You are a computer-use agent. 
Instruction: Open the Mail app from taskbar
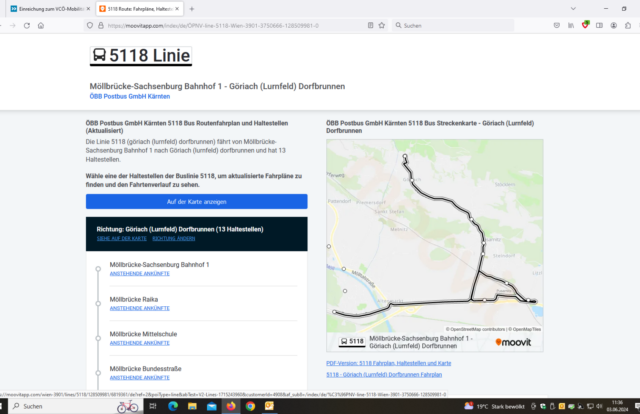click(x=211, y=406)
